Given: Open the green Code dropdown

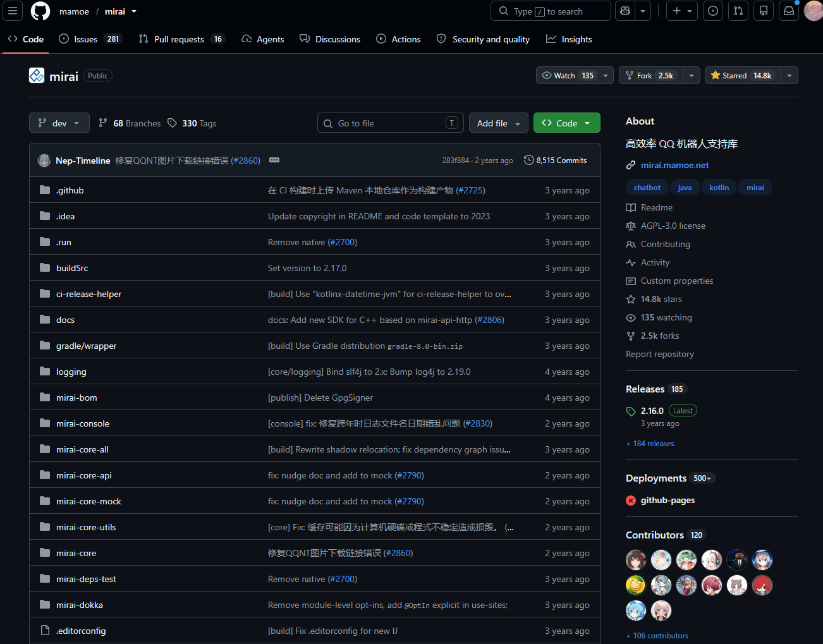Looking at the screenshot, I should click(x=567, y=123).
